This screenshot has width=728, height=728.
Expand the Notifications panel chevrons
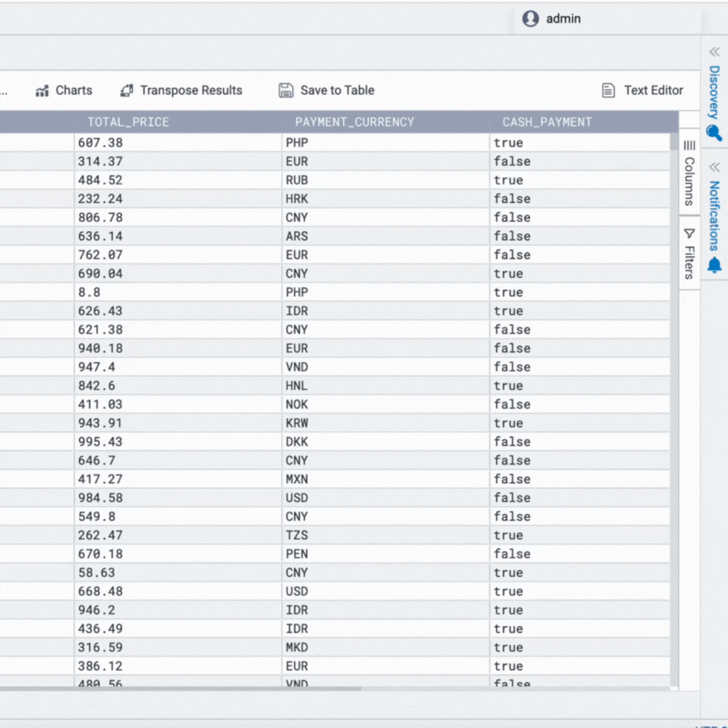tap(714, 167)
